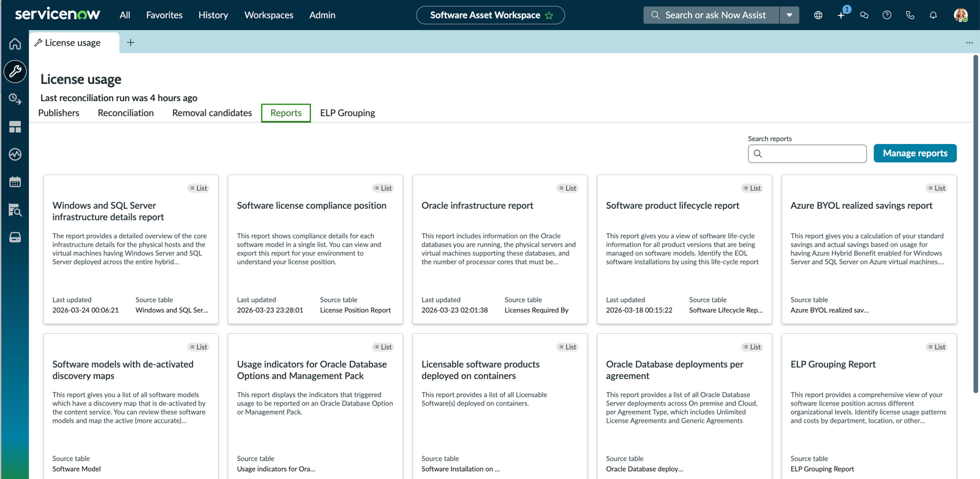This screenshot has width=980, height=479.
Task: Click List badge on Azure BYOL report card
Action: pyautogui.click(x=937, y=188)
